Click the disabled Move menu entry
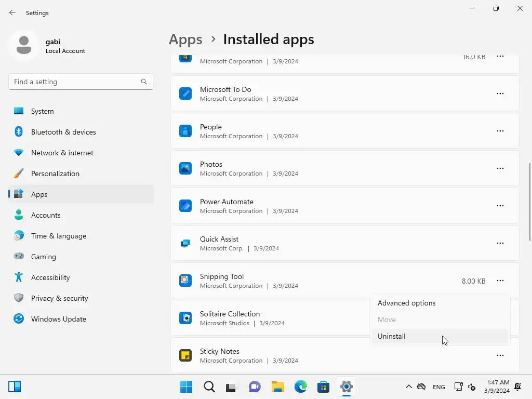Viewport: 532px width, 399px height. pos(440,320)
